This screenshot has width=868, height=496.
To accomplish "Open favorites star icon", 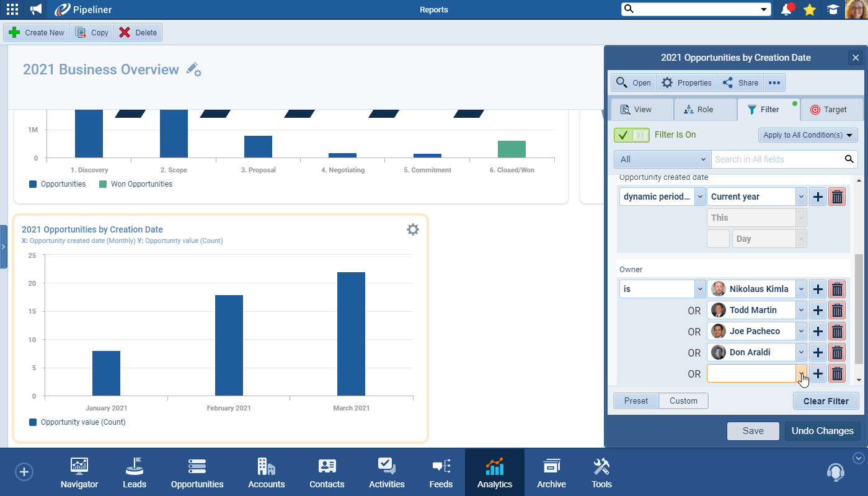I will click(809, 9).
